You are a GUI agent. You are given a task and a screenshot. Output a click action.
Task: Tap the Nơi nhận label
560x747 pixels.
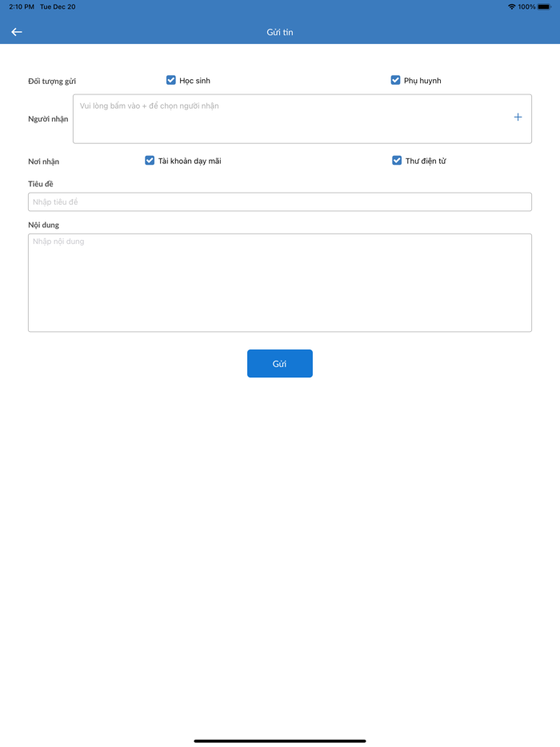click(43, 162)
